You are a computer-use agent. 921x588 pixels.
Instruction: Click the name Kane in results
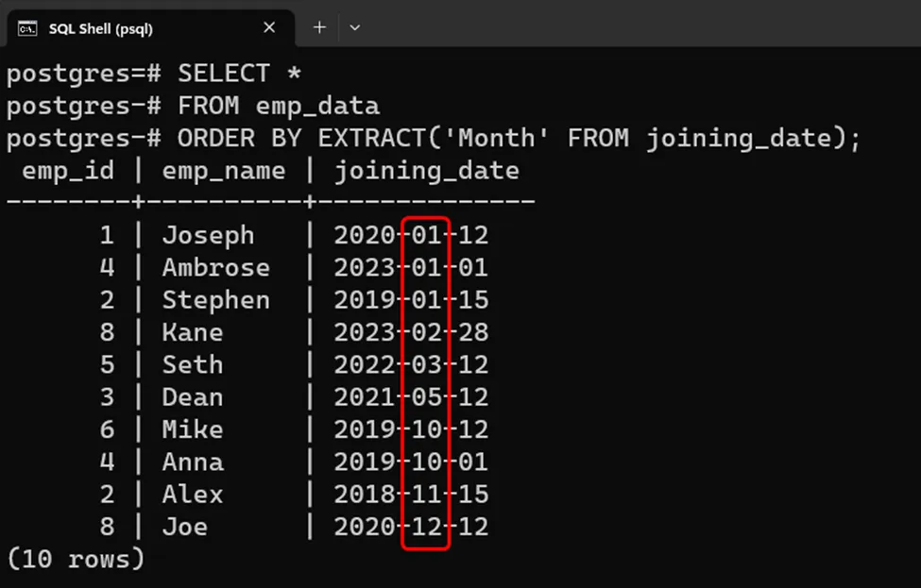click(193, 332)
